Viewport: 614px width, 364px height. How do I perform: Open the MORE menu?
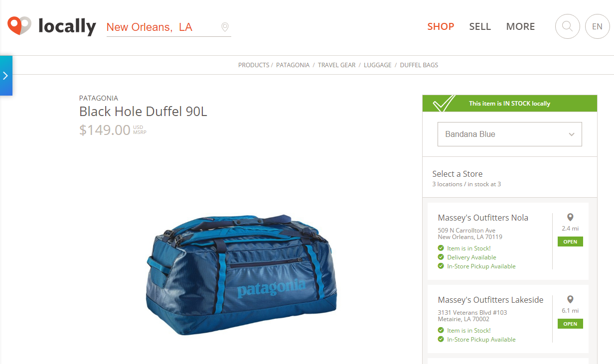pos(520,26)
